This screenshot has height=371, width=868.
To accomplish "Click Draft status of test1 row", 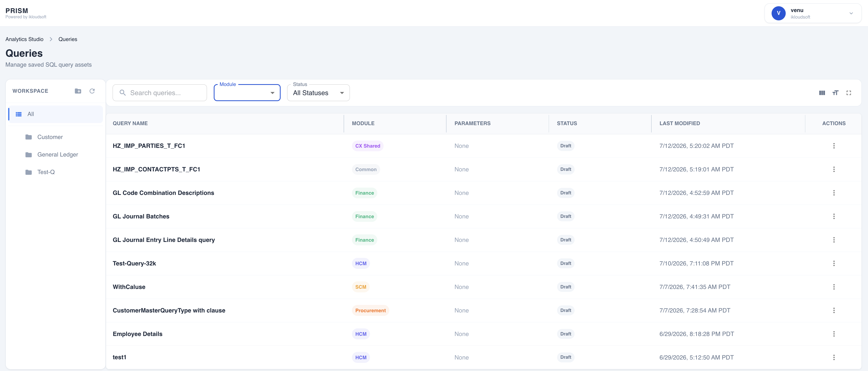I will 565,357.
